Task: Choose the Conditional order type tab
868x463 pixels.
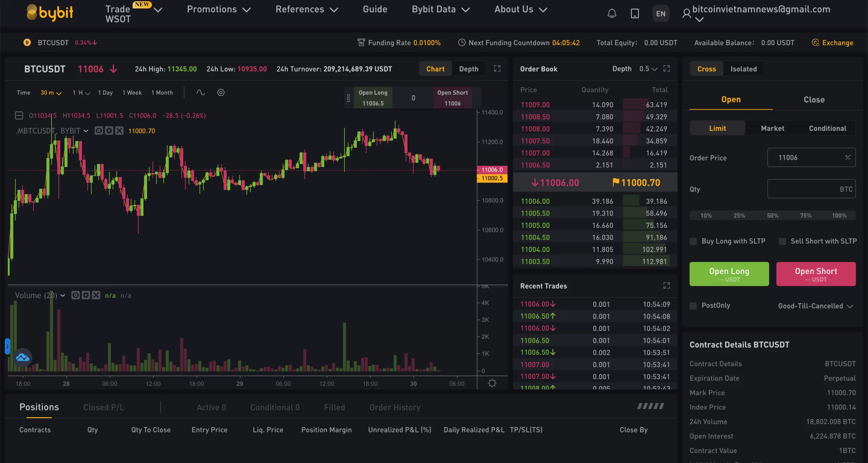Action: 828,128
